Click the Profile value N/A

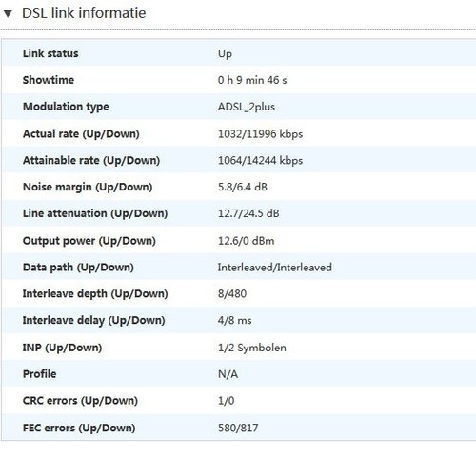tap(228, 374)
